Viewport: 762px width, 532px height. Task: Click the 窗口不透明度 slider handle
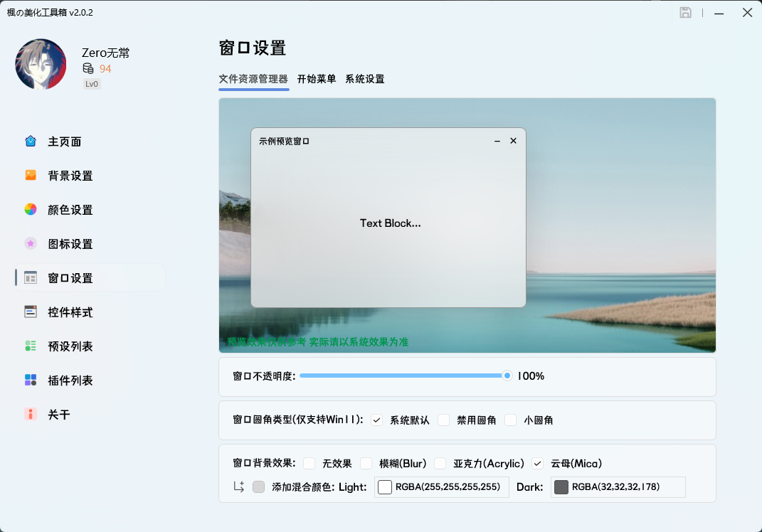(x=507, y=376)
